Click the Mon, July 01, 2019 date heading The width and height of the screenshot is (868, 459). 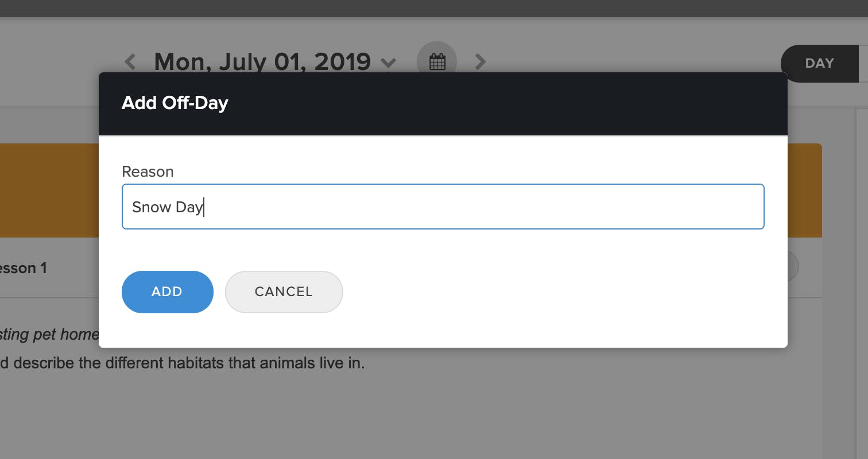[262, 61]
